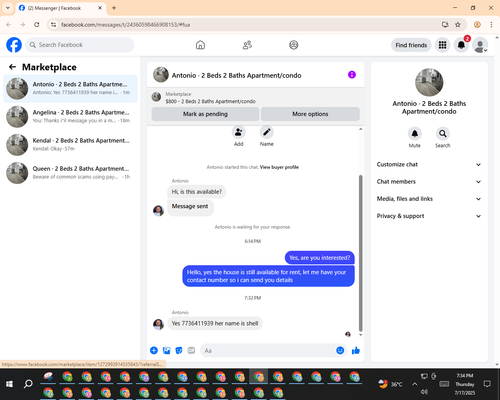The image size is (500, 400).
Task: Bookmark this page with the star icon
Action: [458, 25]
